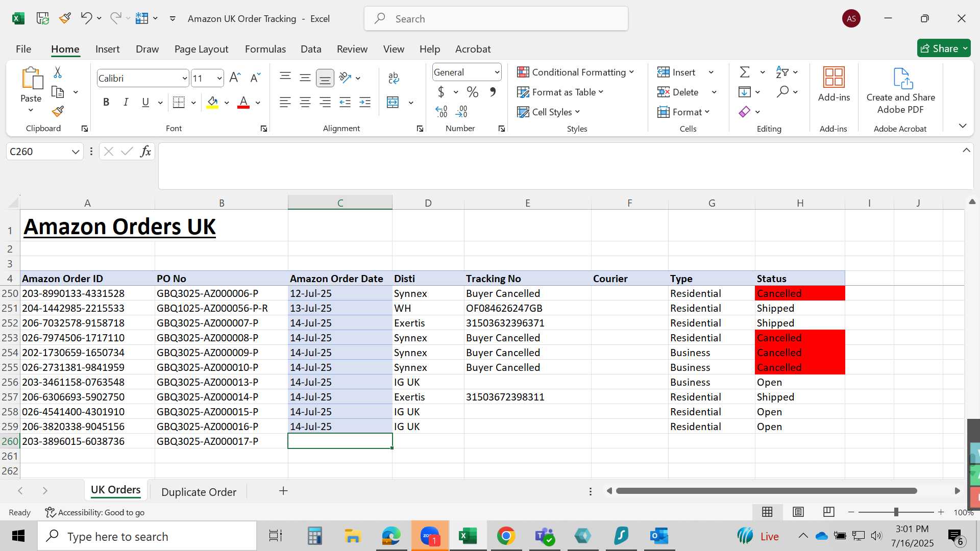The height and width of the screenshot is (551, 980).
Task: Apply Borders using the grid icon
Action: click(x=179, y=103)
